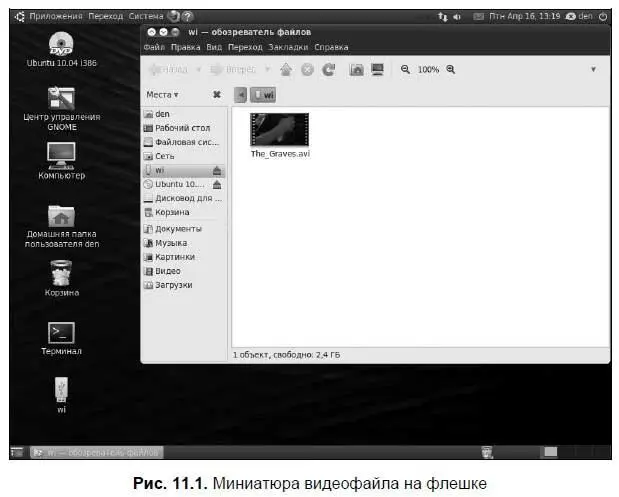Select Корзина in the places sidebar
This screenshot has width=619, height=497.
click(x=171, y=212)
